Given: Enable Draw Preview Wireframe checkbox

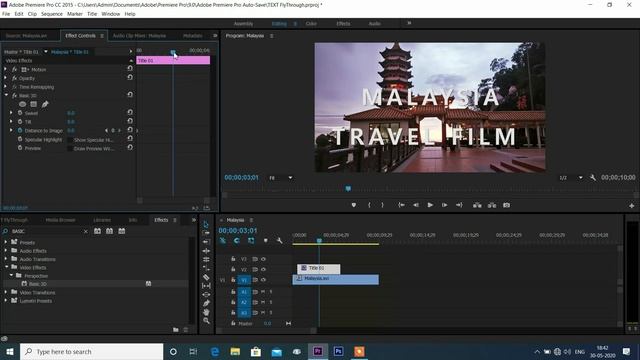Looking at the screenshot, I should 70,149.
